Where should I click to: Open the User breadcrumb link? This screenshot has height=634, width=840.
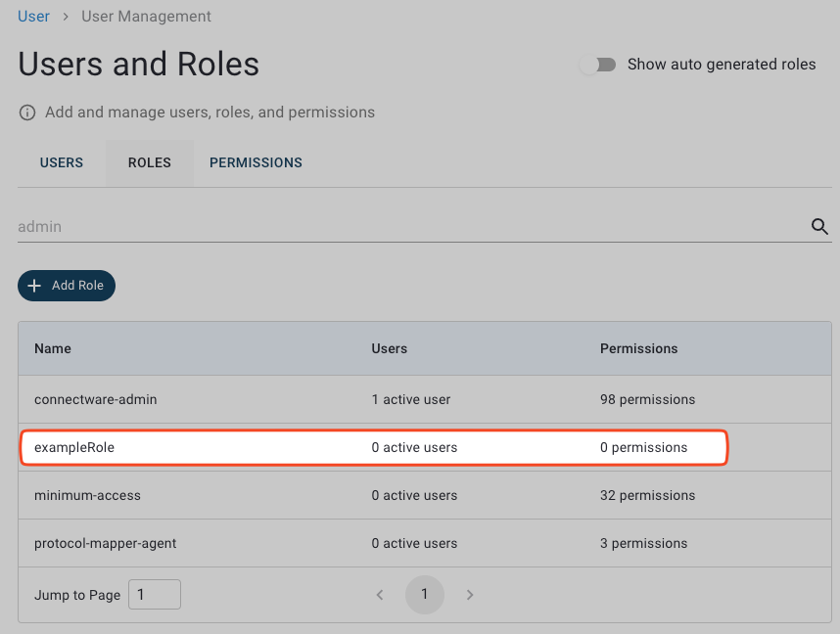33,16
